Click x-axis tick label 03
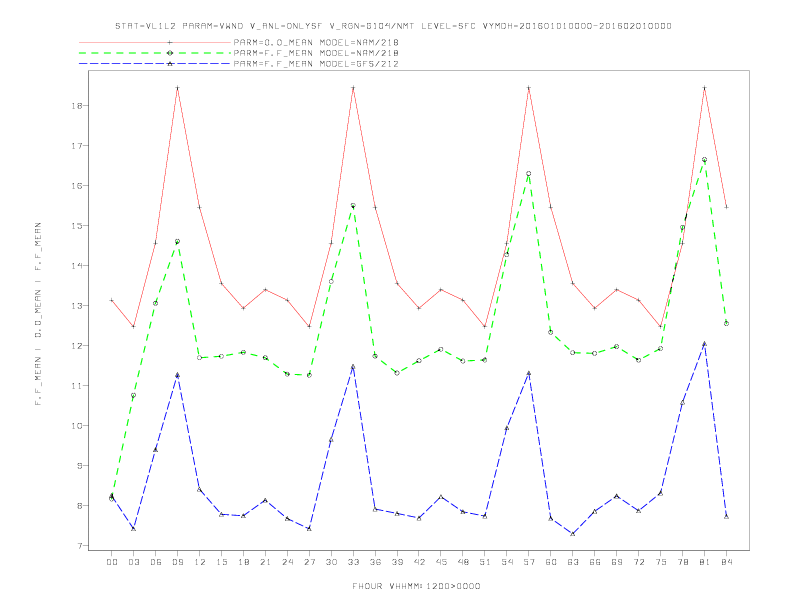The width and height of the screenshot is (792, 612). (x=133, y=562)
